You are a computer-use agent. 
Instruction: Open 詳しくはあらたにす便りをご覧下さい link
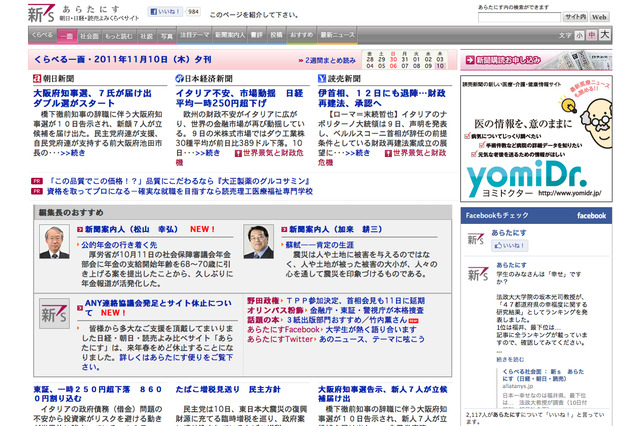click(157, 362)
